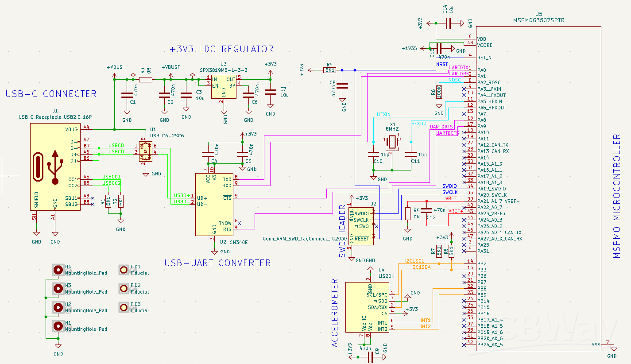Click the 8MHz crystal X1 symbol

coord(392,142)
